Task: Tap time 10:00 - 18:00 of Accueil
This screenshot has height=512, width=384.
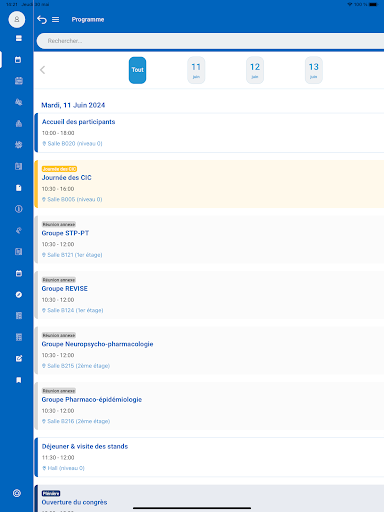Action: [58, 133]
